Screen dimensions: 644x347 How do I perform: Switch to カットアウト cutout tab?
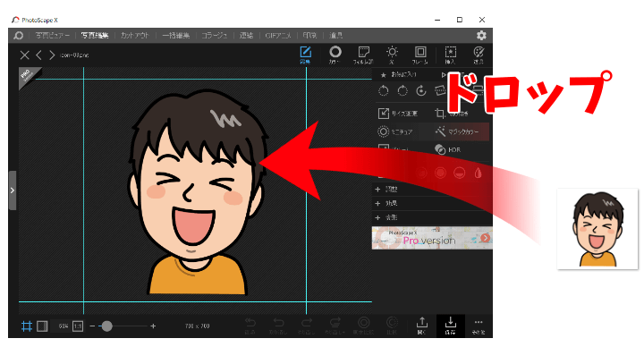tap(135, 36)
